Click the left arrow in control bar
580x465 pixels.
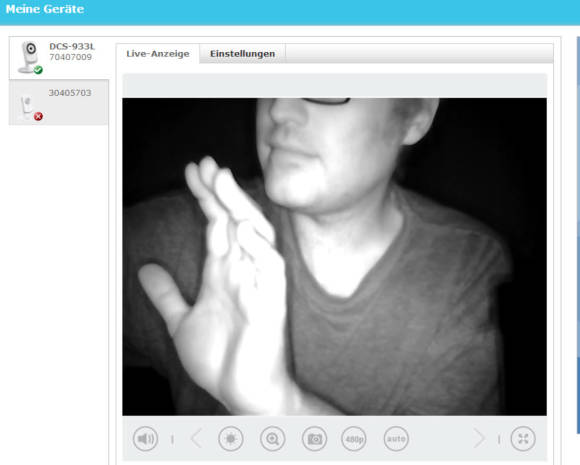196,439
